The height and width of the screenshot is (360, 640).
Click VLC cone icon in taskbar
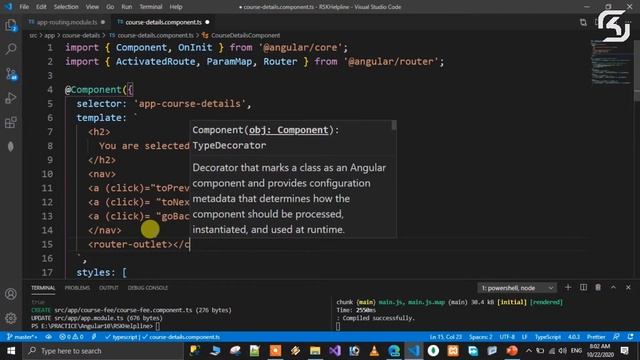(x=374, y=351)
